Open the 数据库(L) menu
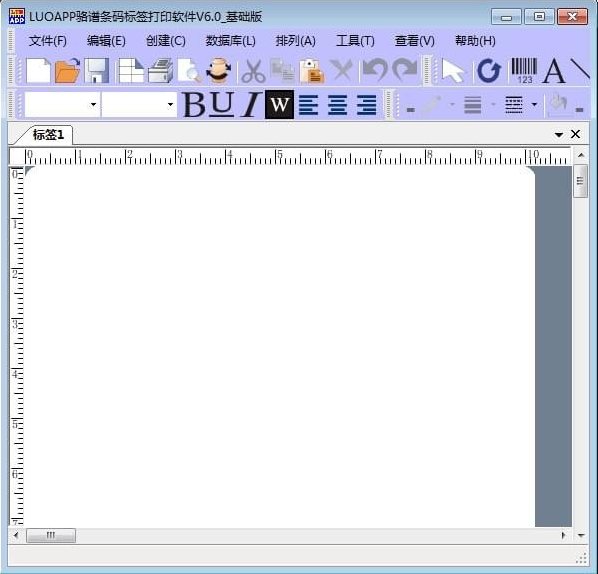This screenshot has height=574, width=598. (x=230, y=41)
